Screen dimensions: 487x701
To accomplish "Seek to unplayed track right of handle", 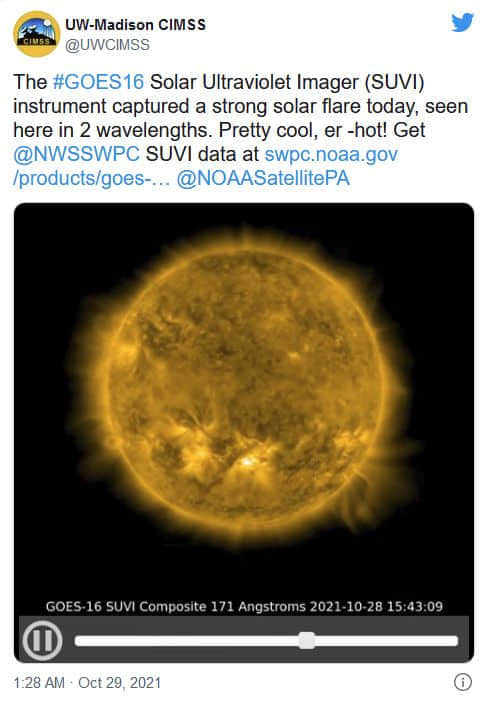I will tap(386, 641).
